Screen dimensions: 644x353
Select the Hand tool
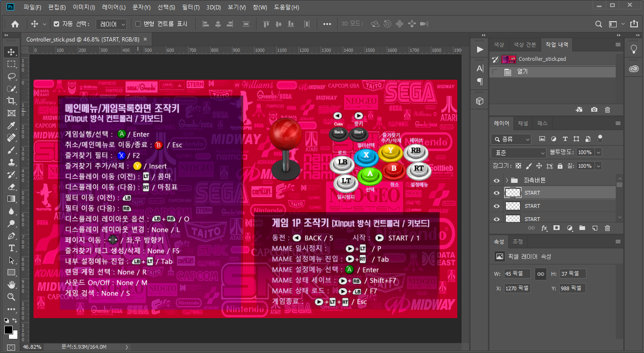click(11, 285)
